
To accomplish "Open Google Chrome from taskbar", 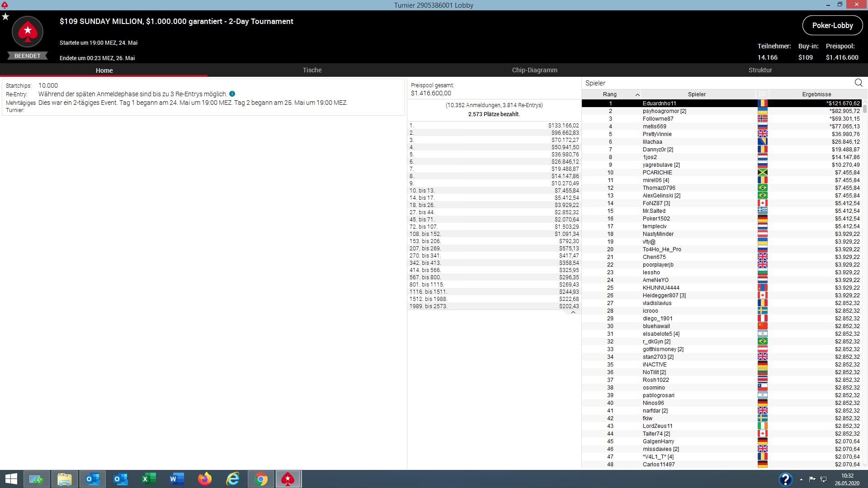I will click(x=261, y=479).
